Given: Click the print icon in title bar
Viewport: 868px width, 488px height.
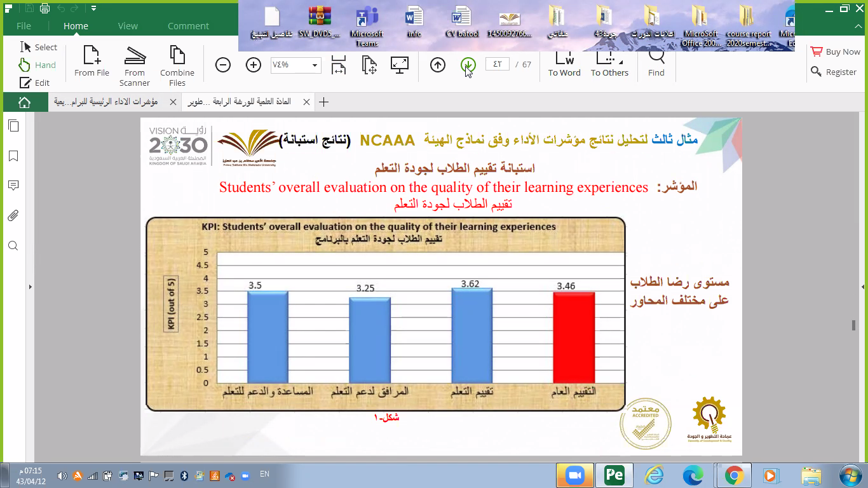Looking at the screenshot, I should click(x=44, y=8).
